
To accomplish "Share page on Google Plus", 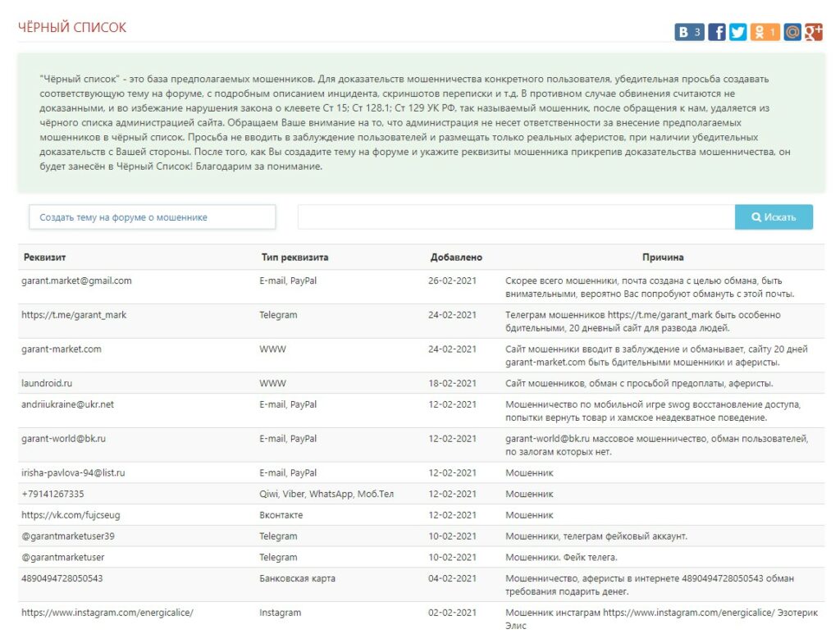I will pyautogui.click(x=814, y=32).
